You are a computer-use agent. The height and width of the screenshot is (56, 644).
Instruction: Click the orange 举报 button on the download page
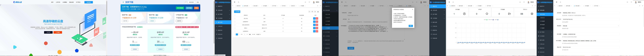click(196, 8)
